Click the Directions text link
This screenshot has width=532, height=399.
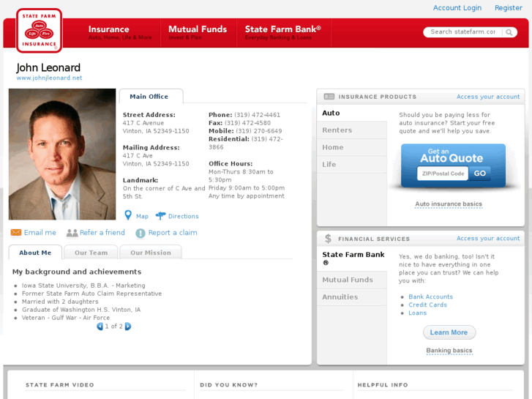pyautogui.click(x=183, y=216)
